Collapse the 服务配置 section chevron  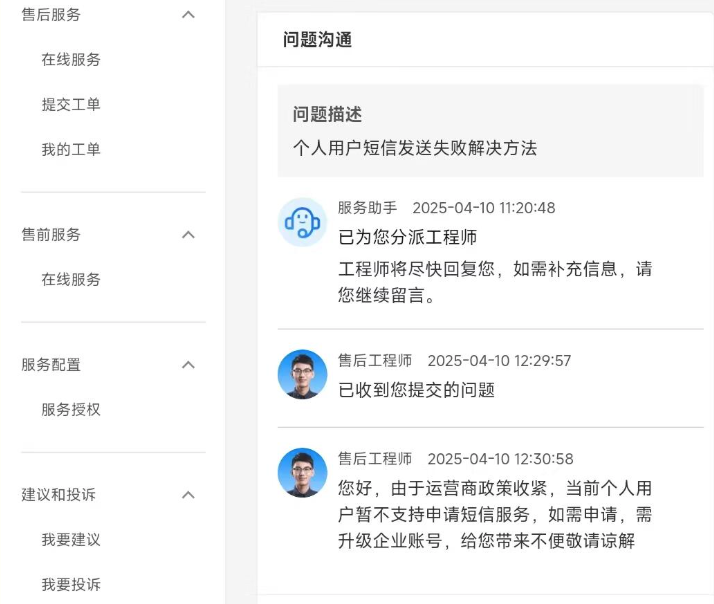(x=188, y=365)
